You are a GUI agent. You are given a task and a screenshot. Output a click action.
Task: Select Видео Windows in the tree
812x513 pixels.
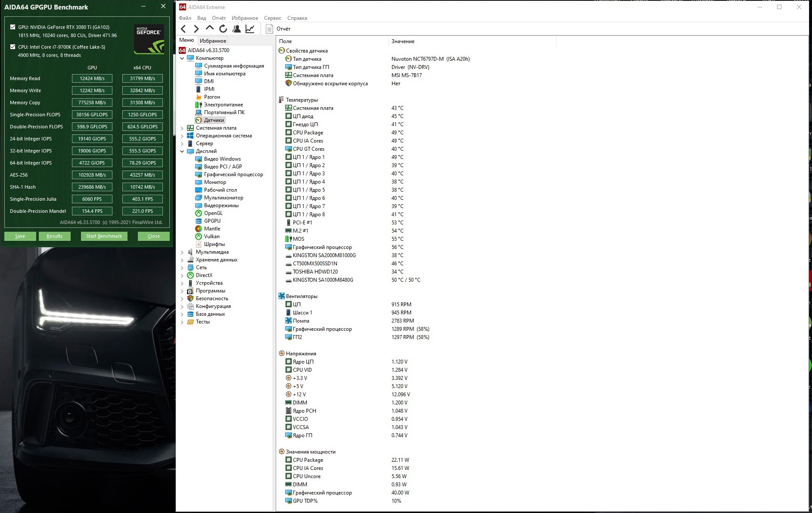click(222, 159)
